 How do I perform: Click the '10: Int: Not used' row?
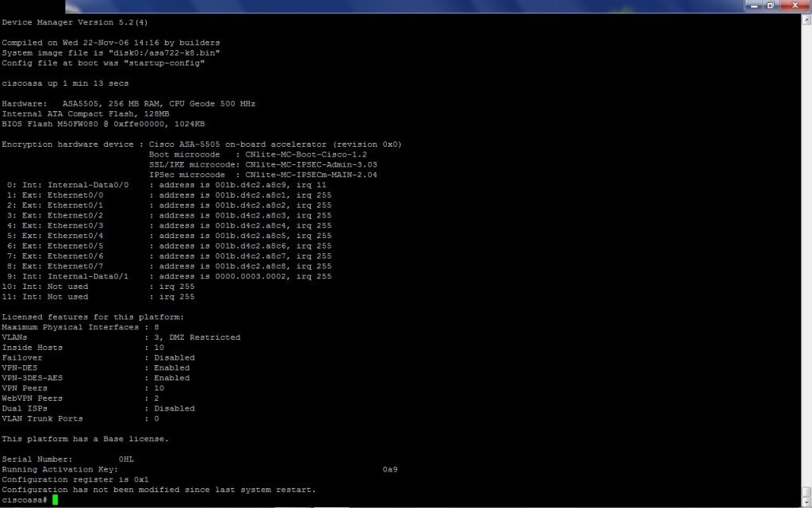pyautogui.click(x=98, y=286)
